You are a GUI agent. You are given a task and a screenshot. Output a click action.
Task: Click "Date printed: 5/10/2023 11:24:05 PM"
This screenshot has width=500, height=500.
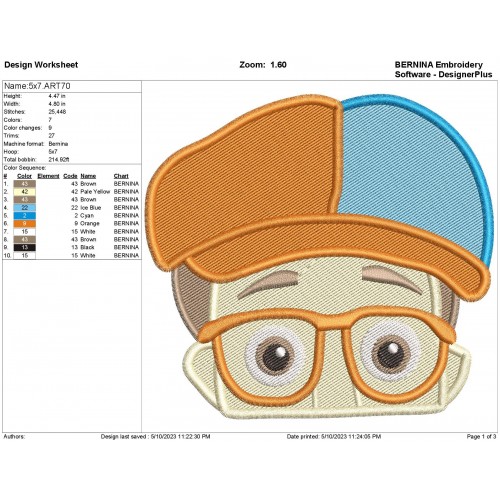click(x=334, y=437)
